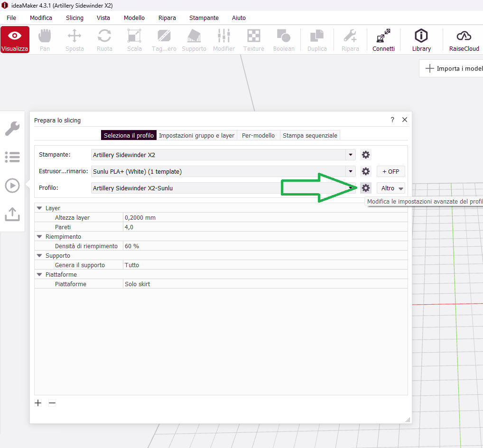
Task: Select the Visualizza view tool
Action: click(x=15, y=40)
